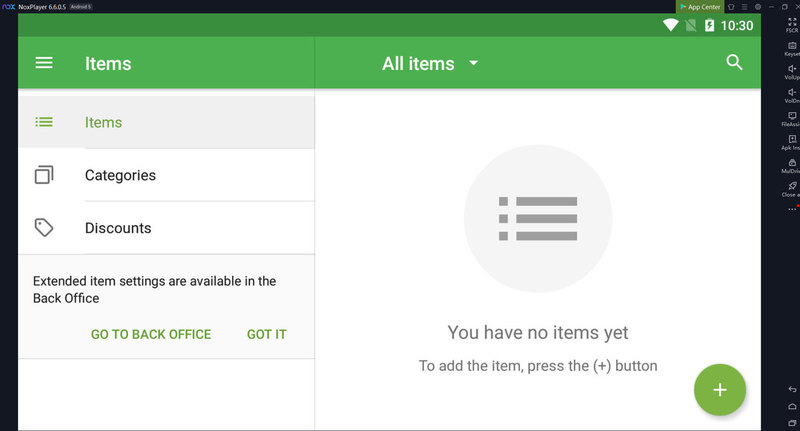Open the Nox Apk Install tool
The image size is (800, 431).
[x=792, y=140]
